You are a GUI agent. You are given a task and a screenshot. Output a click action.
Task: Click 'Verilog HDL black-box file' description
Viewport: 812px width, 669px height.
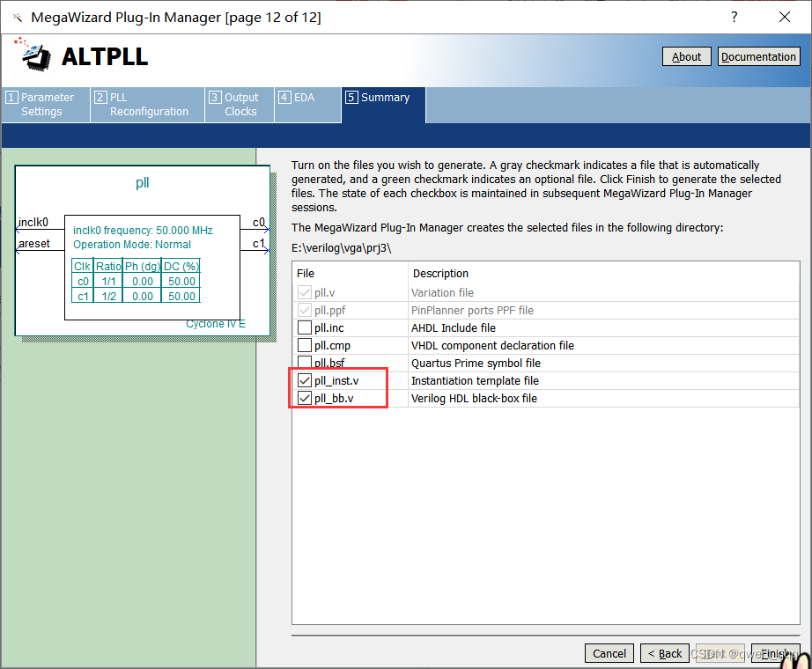tap(474, 398)
